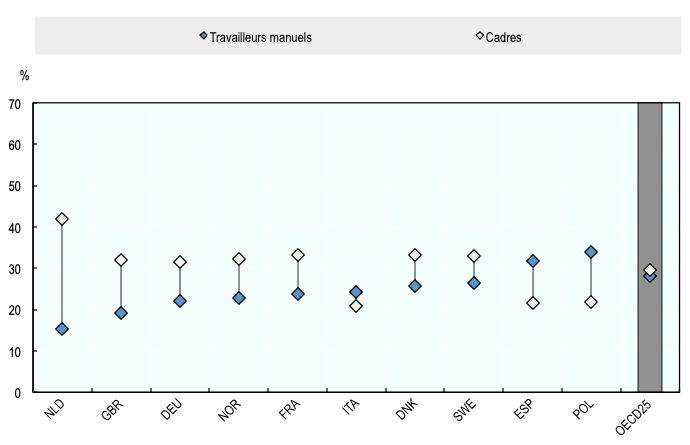
Task: Click the Cadres legend diamond icon
Action: (479, 36)
